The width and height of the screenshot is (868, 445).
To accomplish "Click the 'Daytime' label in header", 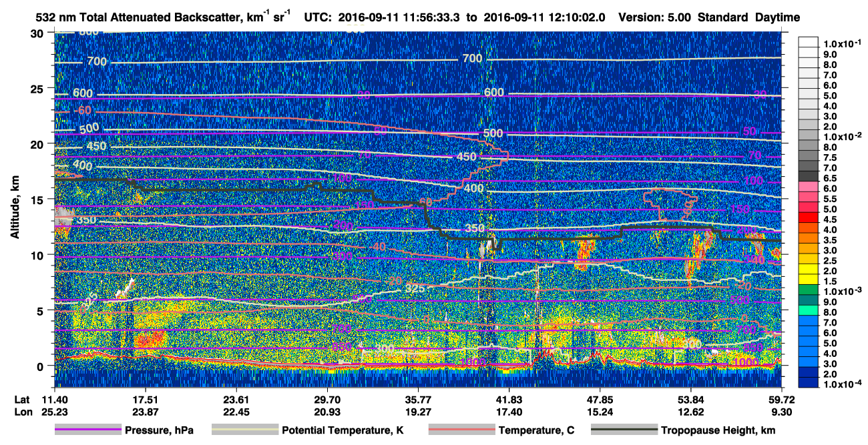I will point(778,17).
